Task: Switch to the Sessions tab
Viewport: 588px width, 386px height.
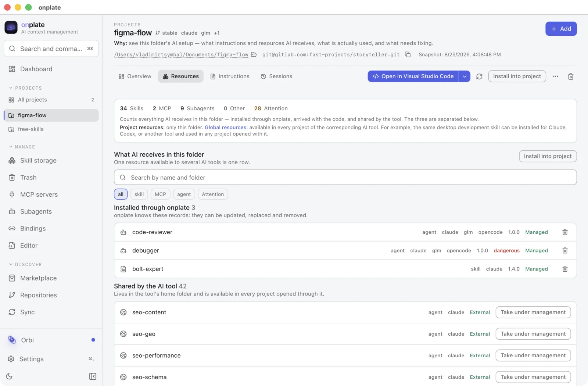Action: point(276,76)
